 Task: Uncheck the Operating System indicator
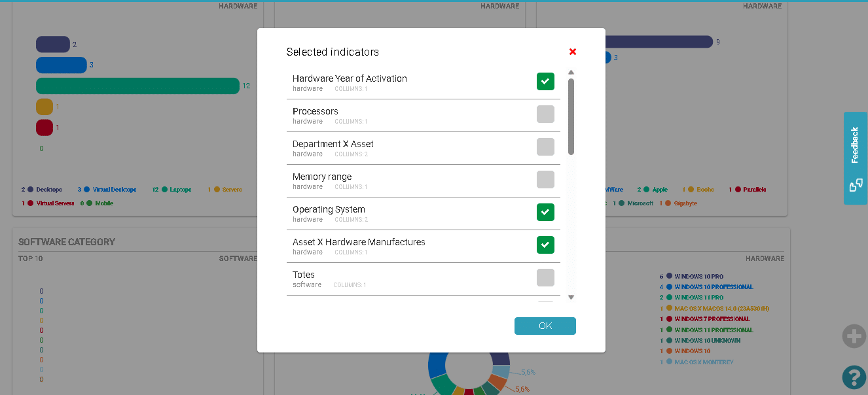coord(545,212)
